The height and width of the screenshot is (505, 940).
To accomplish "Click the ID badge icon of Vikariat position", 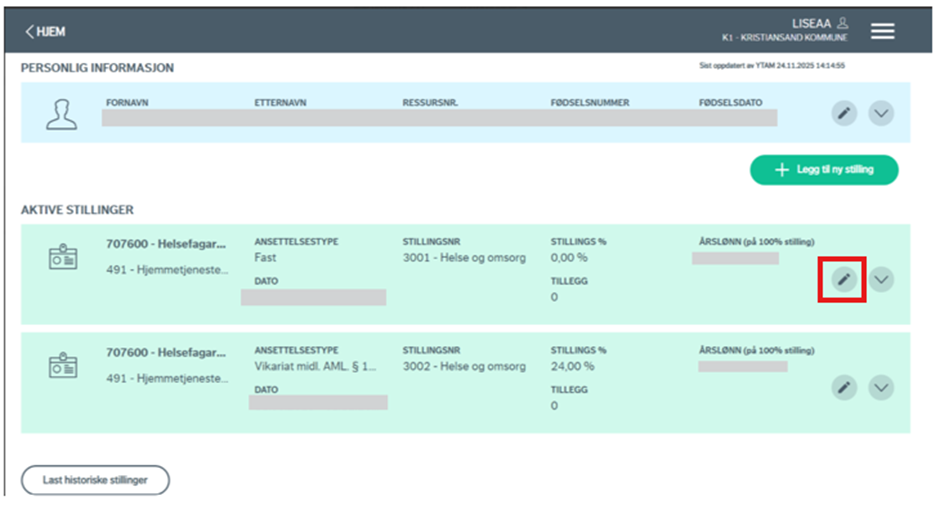I will point(63,367).
